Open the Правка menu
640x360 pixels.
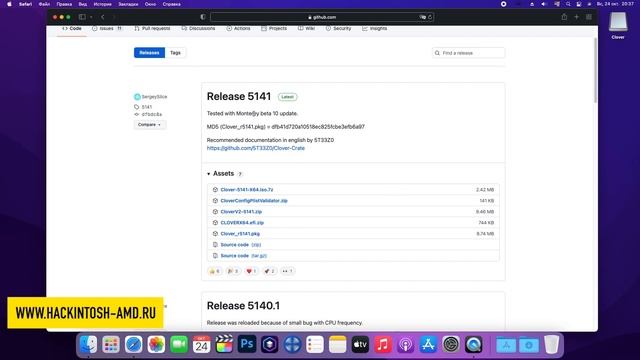click(64, 4)
